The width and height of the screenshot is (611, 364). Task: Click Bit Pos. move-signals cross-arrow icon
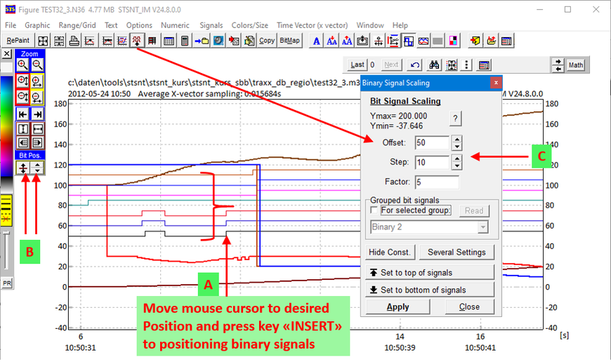[23, 168]
